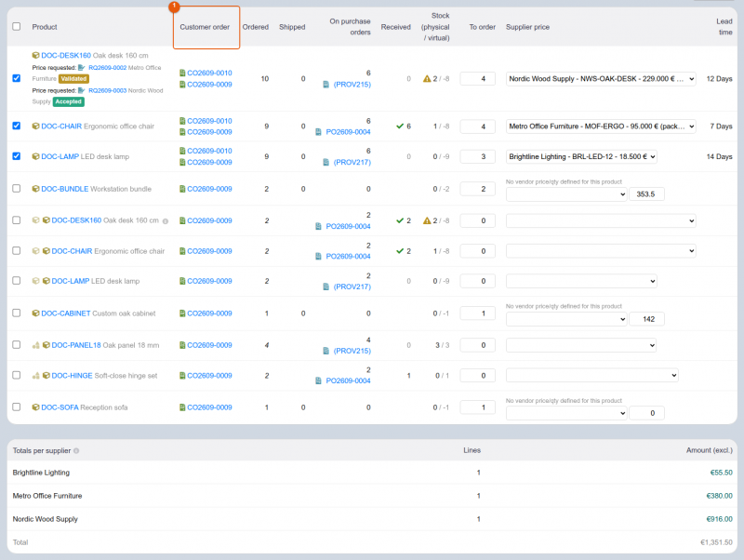Image resolution: width=744 pixels, height=560 pixels.
Task: Click the order icon in the DOC-SOFA row
Action: tap(182, 407)
